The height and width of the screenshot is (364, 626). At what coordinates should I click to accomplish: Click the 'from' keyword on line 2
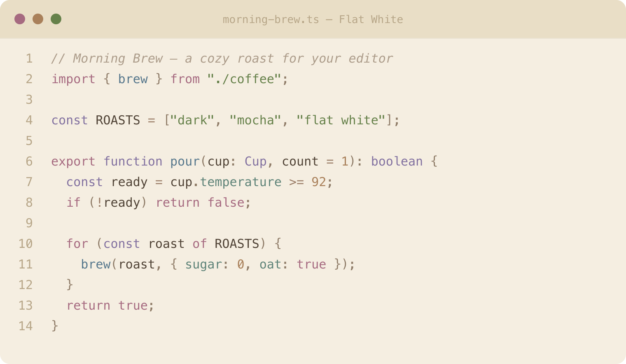pos(185,79)
